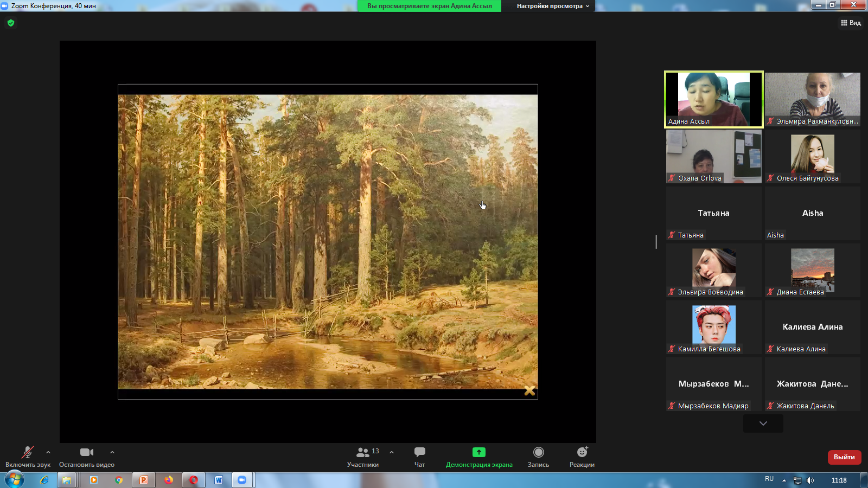This screenshot has width=868, height=488.
Task: Leave meeting with Выйти button
Action: click(x=844, y=457)
